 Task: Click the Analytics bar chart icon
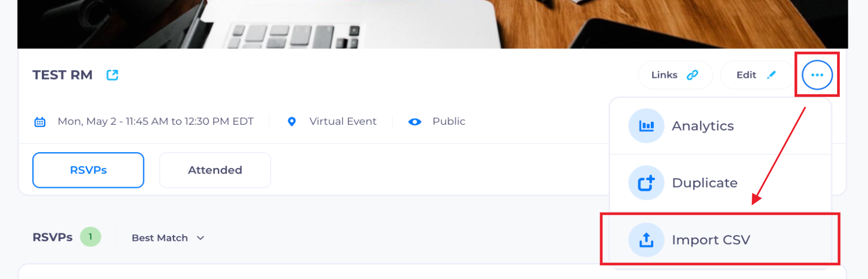click(646, 126)
